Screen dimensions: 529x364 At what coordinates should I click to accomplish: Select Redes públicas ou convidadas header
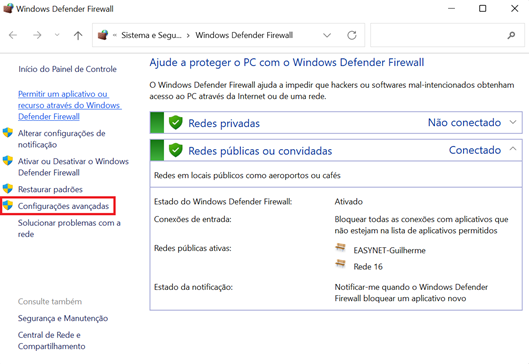coord(260,151)
